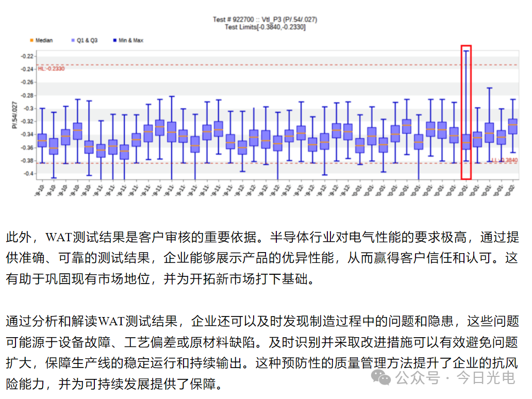Click the '-0.34' y-axis tick label
This screenshot has width=532, height=399.
(27, 135)
